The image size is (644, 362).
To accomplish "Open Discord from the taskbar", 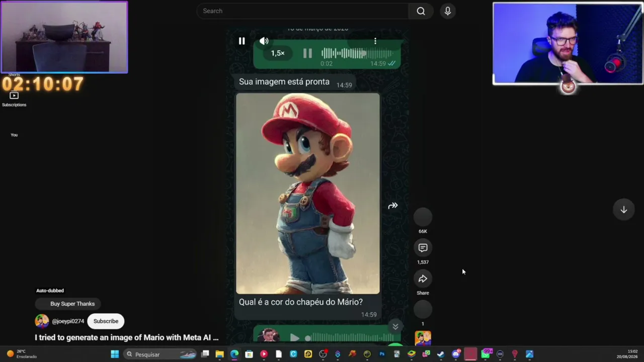I will pos(456,354).
